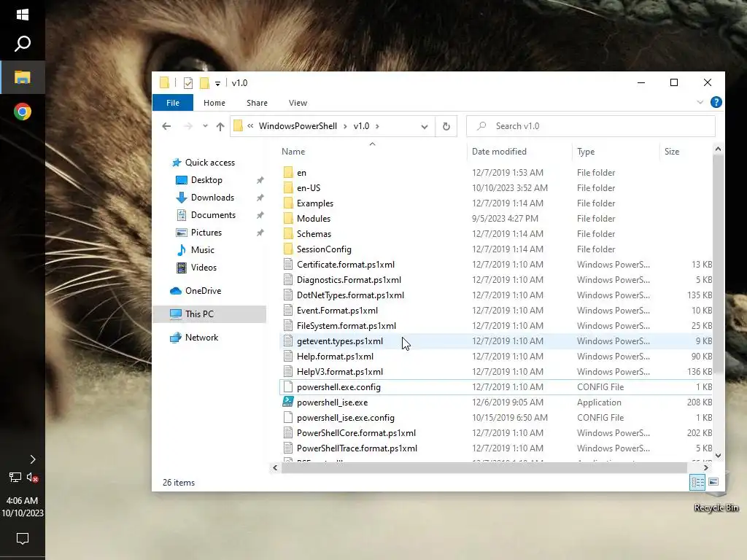The height and width of the screenshot is (560, 747).
Task: Go back with the Back arrow
Action: 166,126
